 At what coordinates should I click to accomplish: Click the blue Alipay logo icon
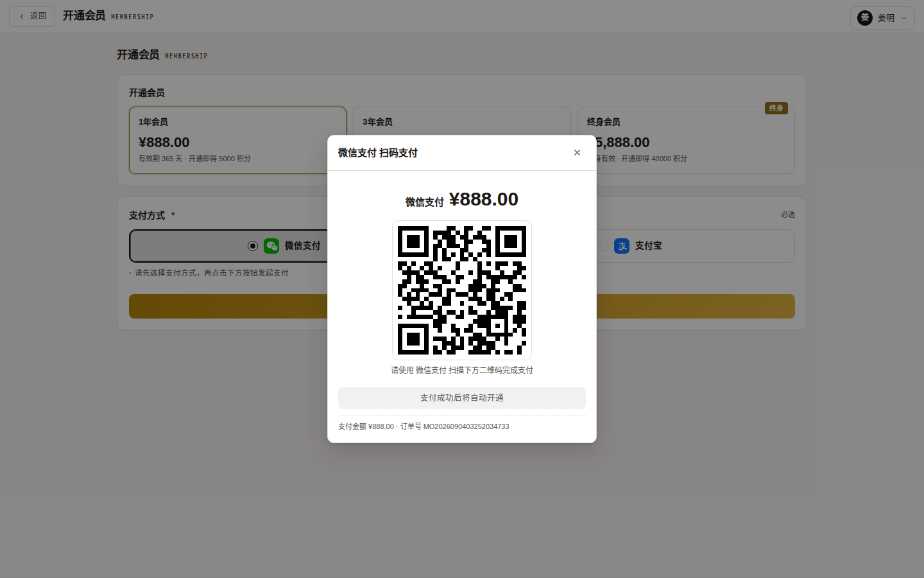622,246
